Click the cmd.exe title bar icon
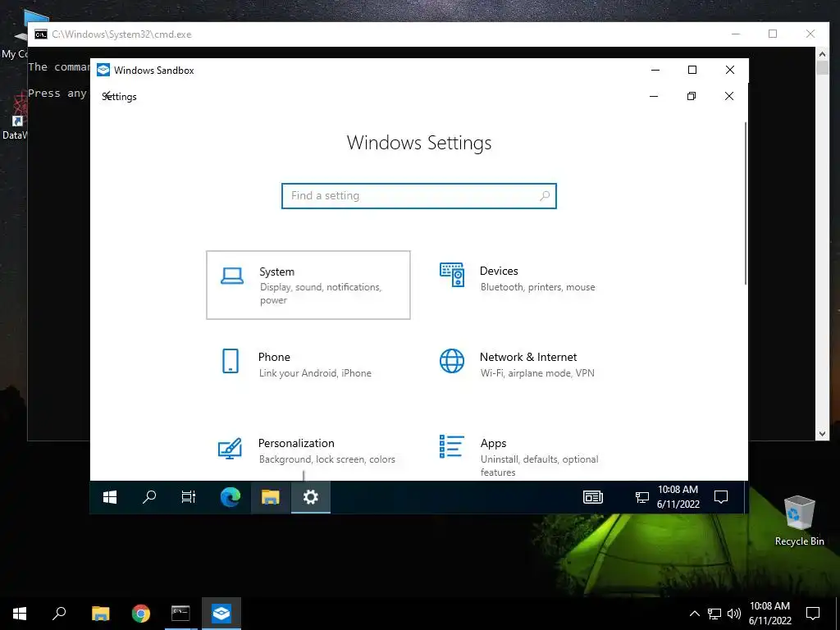Image resolution: width=840 pixels, height=630 pixels. click(41, 34)
